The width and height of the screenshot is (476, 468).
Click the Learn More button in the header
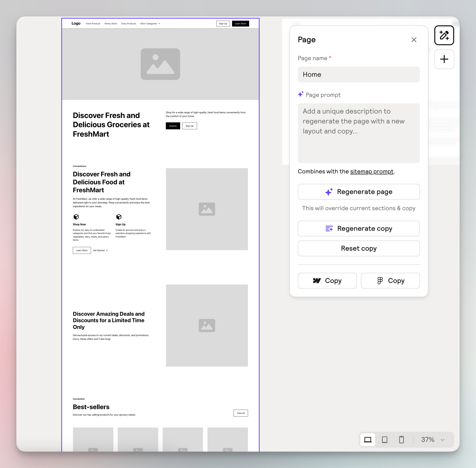(240, 23)
